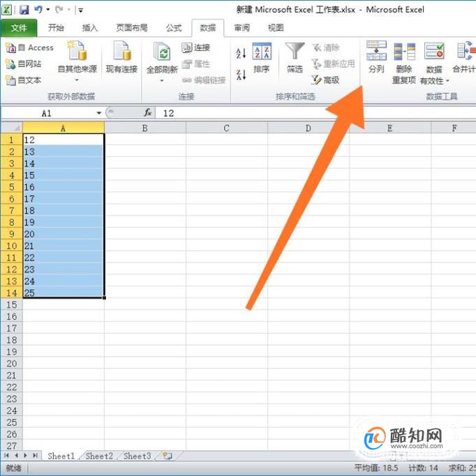Expand the 全部刷新 dropdown arrow
The image size is (476, 476).
[162, 81]
